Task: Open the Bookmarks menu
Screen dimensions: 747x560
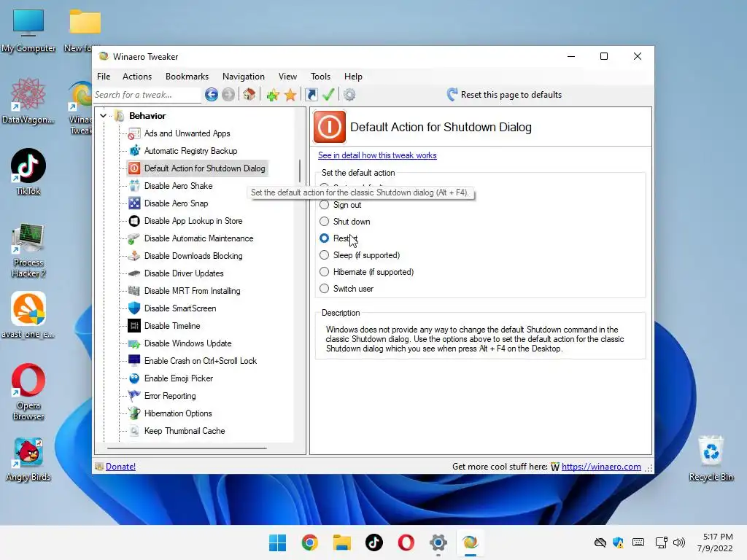Action: (x=187, y=76)
